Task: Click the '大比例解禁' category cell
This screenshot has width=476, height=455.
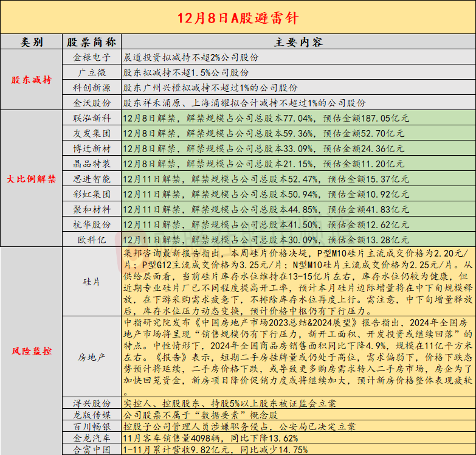Action: point(32,179)
